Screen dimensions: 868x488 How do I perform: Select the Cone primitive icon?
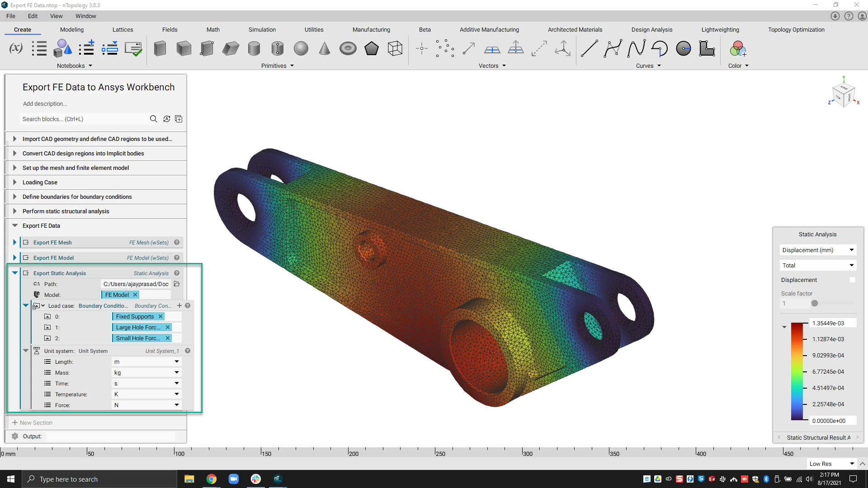pyautogui.click(x=324, y=48)
